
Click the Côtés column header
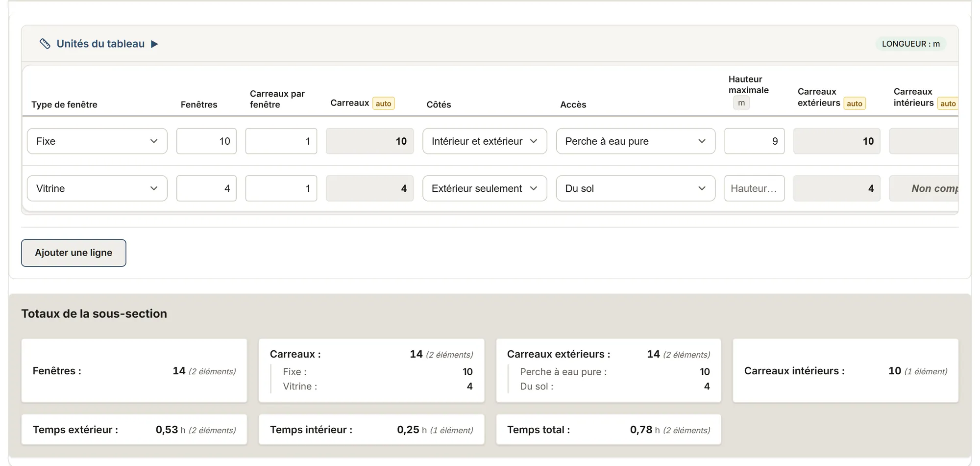pyautogui.click(x=439, y=104)
